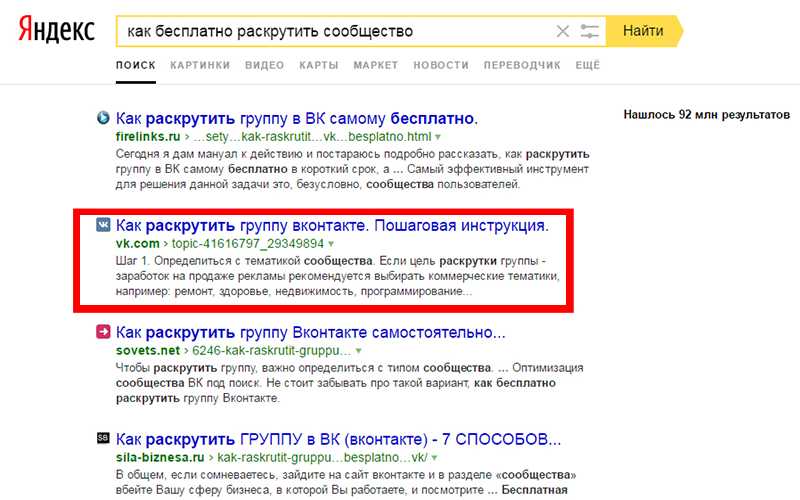Screen dimensions: 800x500
Task: Click the vk.com domain link
Action: pyautogui.click(x=138, y=243)
